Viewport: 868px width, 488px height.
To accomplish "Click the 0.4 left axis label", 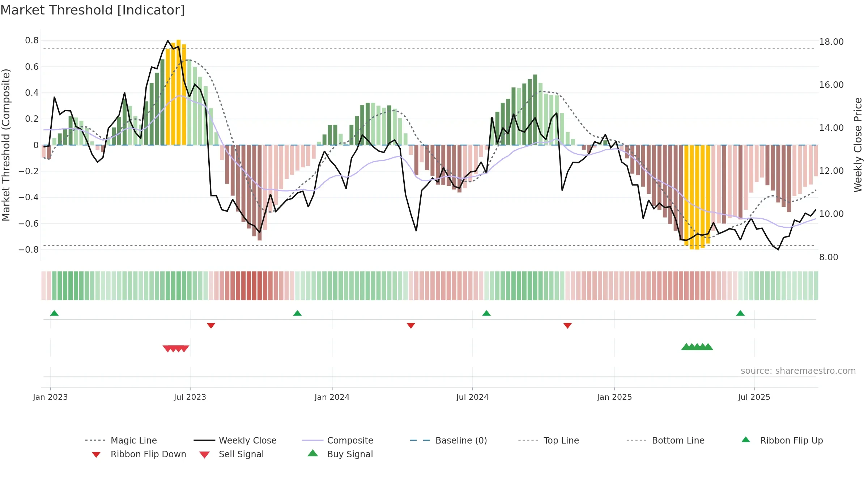I will point(32,93).
